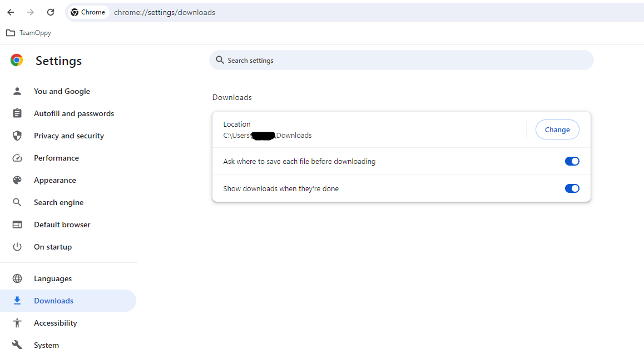Disable ask where to save each file
The image size is (644, 349).
point(572,161)
